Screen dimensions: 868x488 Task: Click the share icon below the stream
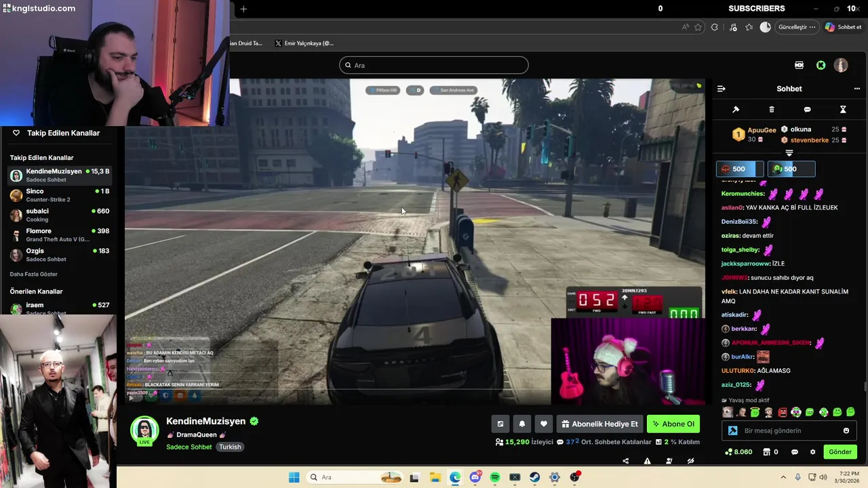coord(625,461)
